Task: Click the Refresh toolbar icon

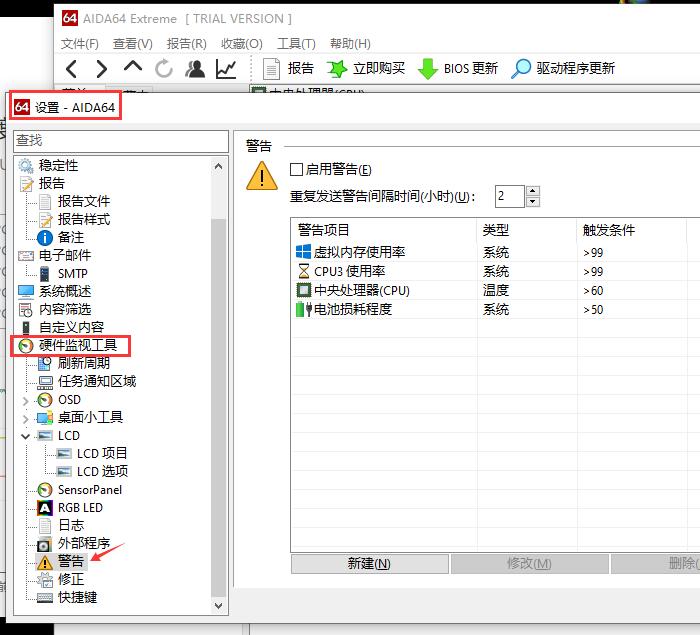Action: tap(164, 69)
